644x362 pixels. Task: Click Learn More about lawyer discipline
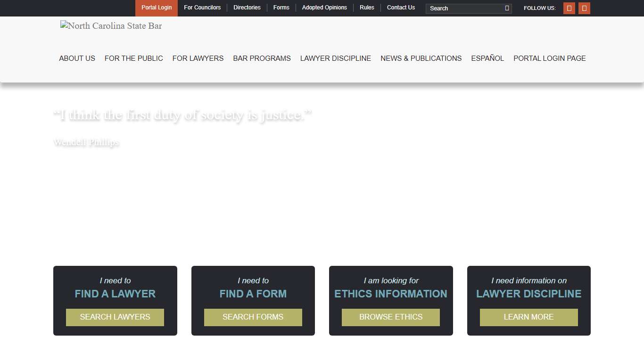click(x=528, y=317)
